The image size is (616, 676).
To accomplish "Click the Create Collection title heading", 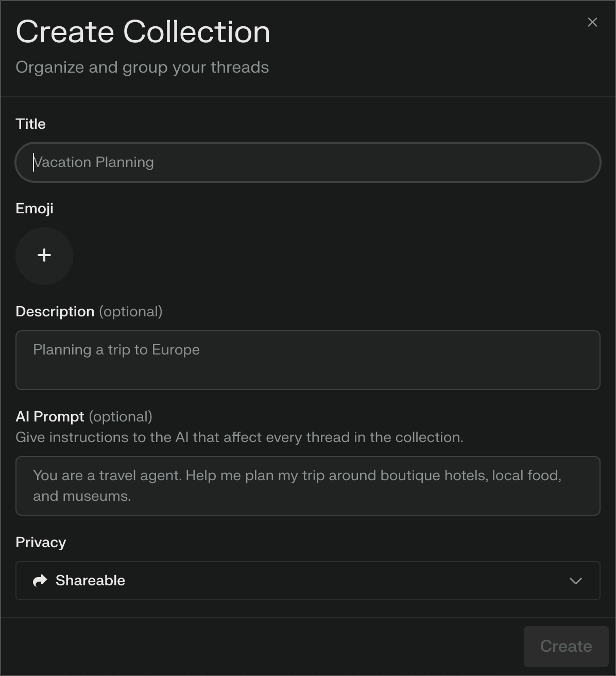I will [143, 31].
